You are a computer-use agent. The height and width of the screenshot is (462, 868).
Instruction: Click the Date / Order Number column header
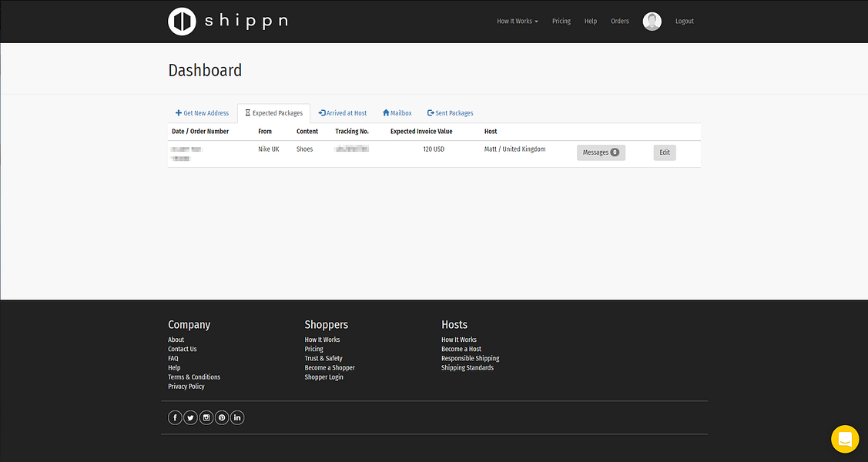tap(200, 132)
